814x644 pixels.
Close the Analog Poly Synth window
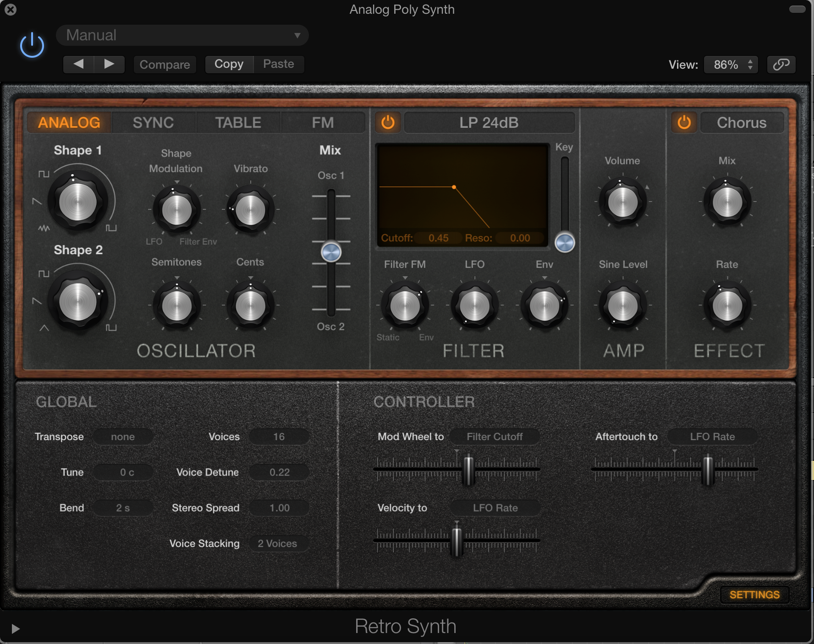(11, 10)
